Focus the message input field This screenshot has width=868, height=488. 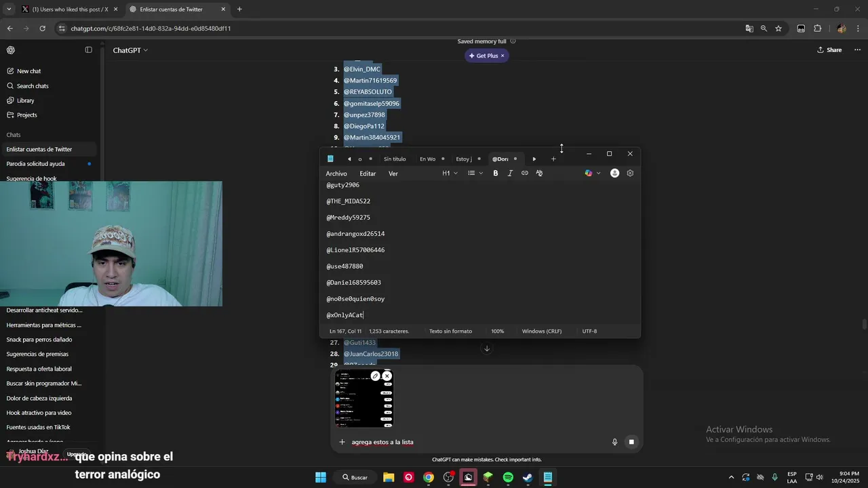(478, 442)
